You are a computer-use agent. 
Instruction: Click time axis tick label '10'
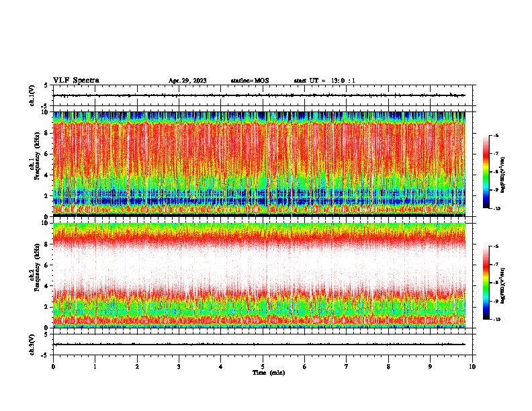472,367
